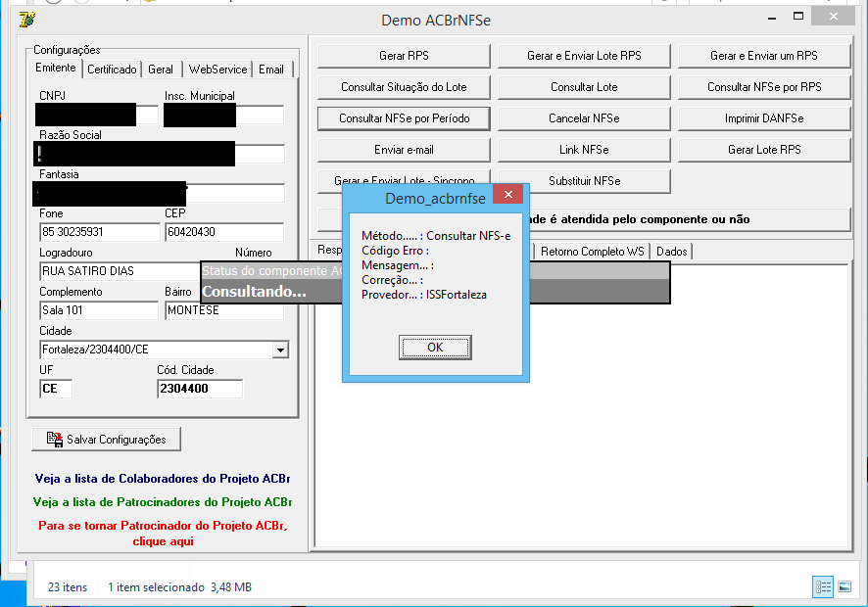Click the floppy icon on Salvar Configurações
This screenshot has width=868, height=607.
tap(54, 440)
